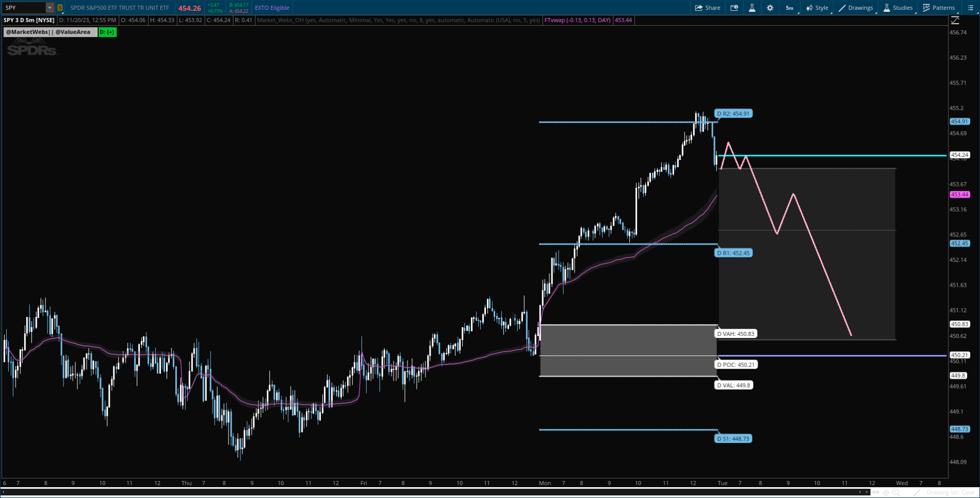Image resolution: width=980 pixels, height=498 pixels.
Task: Open the flask Edit Studies icon
Action: pos(752,8)
